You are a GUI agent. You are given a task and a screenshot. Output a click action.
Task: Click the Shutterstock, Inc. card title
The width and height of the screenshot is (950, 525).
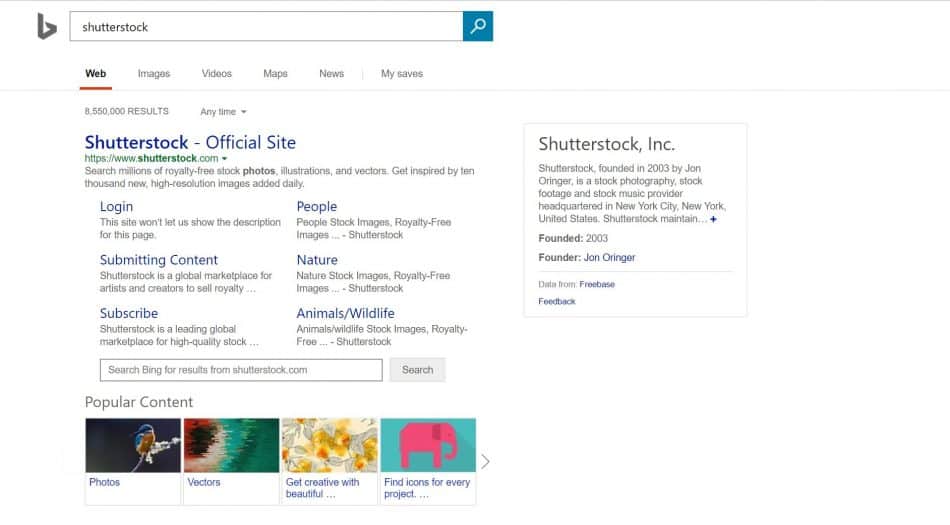click(x=606, y=144)
